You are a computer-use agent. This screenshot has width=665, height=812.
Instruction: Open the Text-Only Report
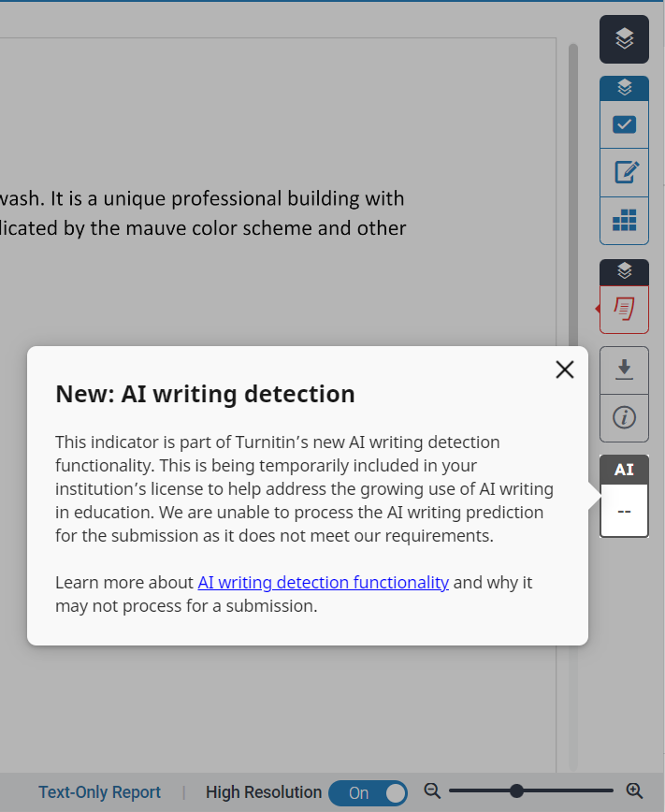click(x=99, y=792)
